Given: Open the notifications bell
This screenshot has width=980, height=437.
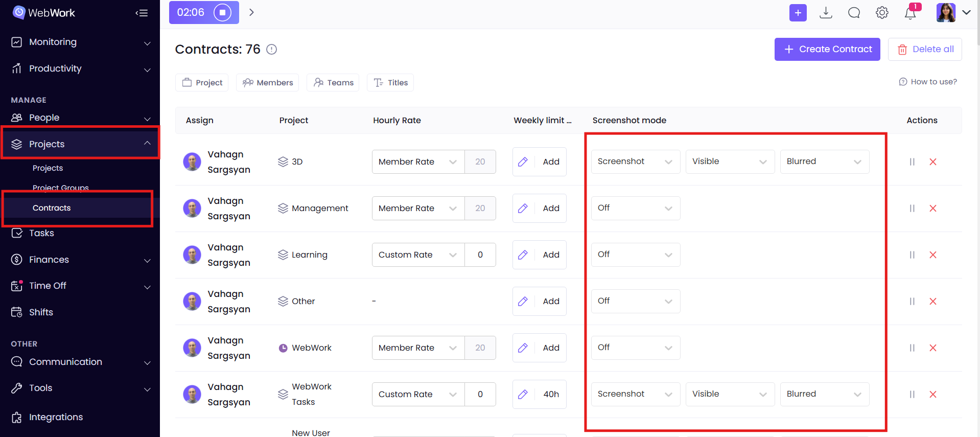Looking at the screenshot, I should [910, 13].
